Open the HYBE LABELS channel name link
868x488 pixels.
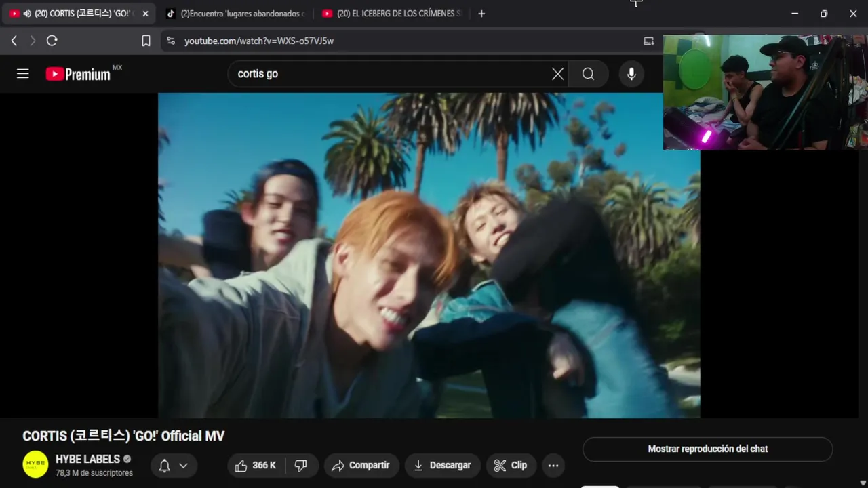pyautogui.click(x=87, y=459)
